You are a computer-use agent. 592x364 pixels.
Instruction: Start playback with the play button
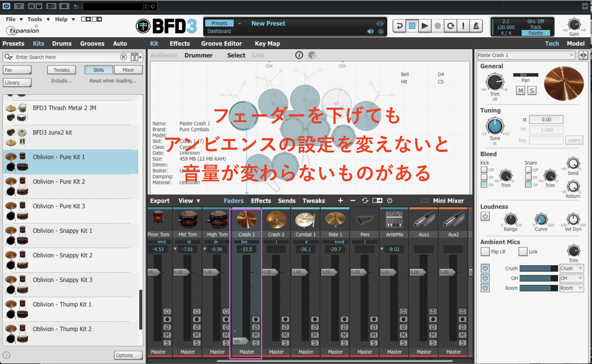(425, 26)
